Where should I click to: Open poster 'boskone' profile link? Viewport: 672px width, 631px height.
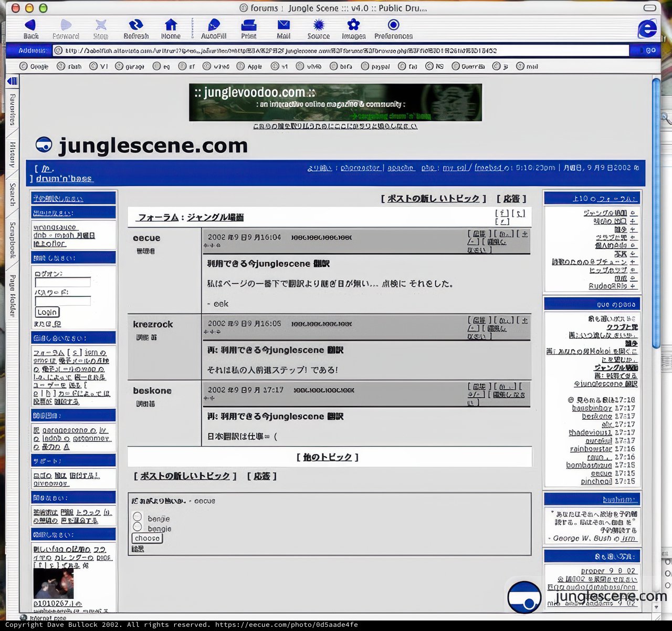[x=152, y=390]
